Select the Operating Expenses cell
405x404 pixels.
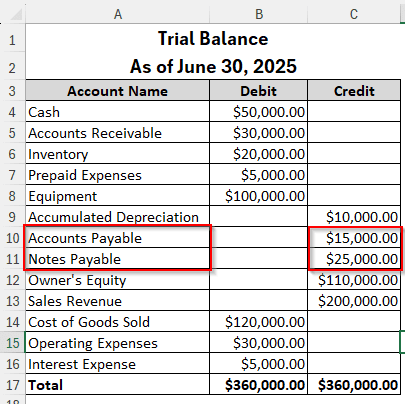coord(117,343)
